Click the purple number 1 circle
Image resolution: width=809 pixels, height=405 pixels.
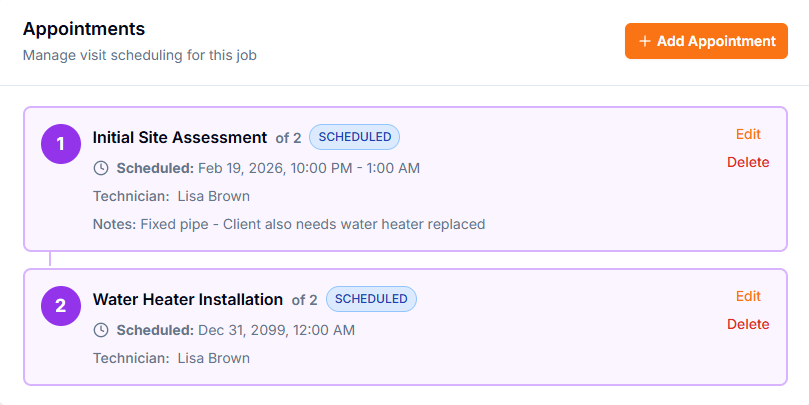pos(60,144)
